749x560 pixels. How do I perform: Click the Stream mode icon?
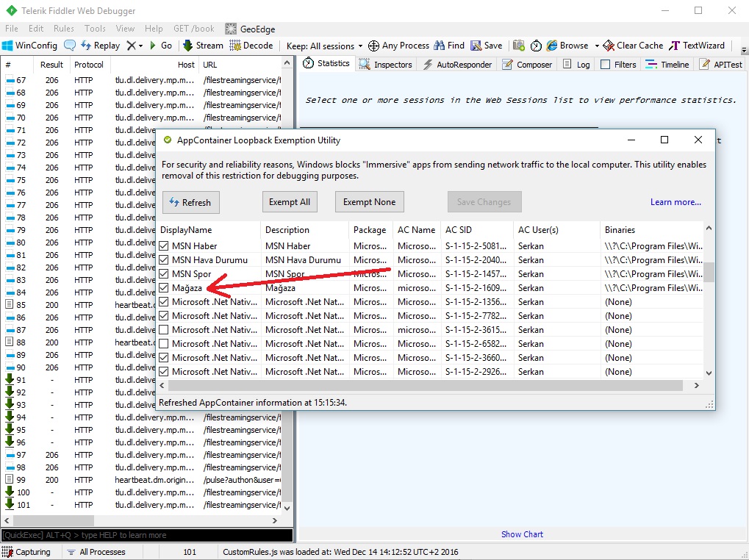(x=188, y=46)
